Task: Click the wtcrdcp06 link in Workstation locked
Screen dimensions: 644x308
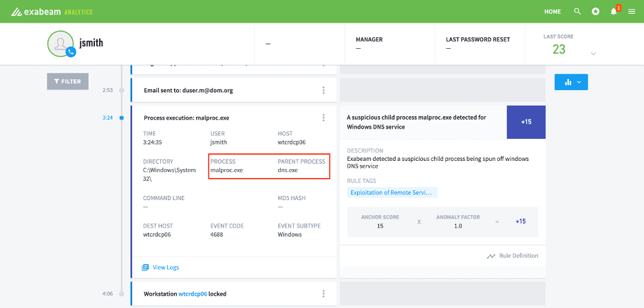Action: coord(193,294)
